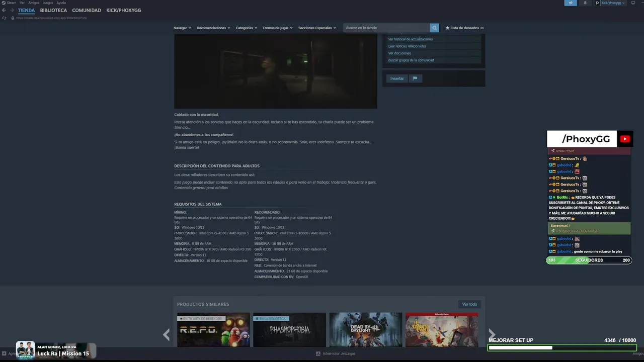
Task: Open the announcements megaphone button
Action: point(571,3)
